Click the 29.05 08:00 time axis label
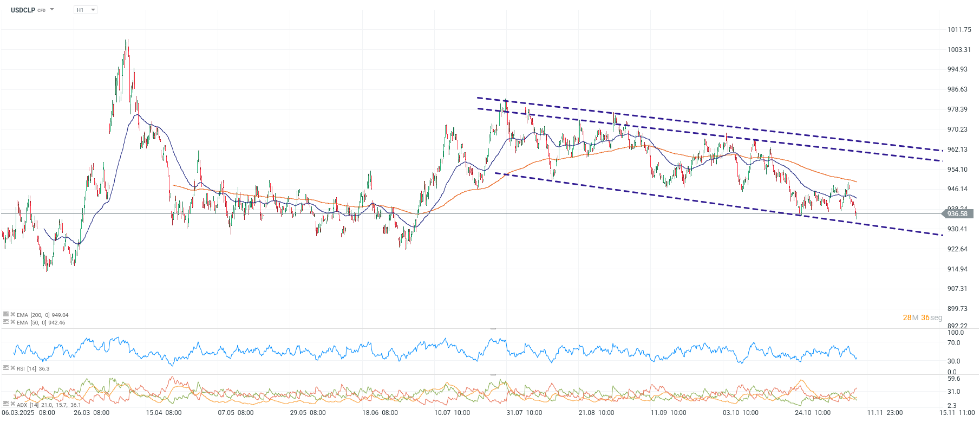 (308, 413)
